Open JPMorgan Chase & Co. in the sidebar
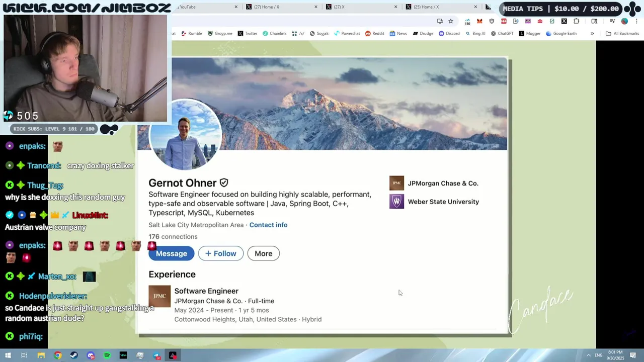644x362 pixels. tap(434, 183)
